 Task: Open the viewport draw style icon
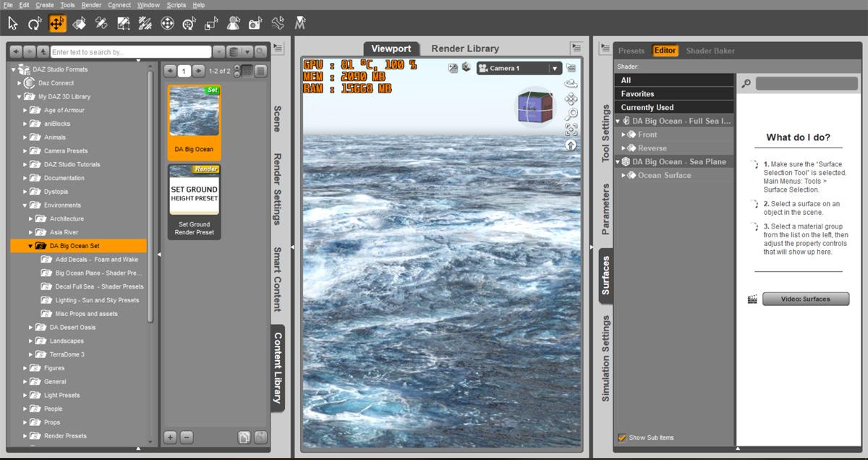tap(467, 67)
